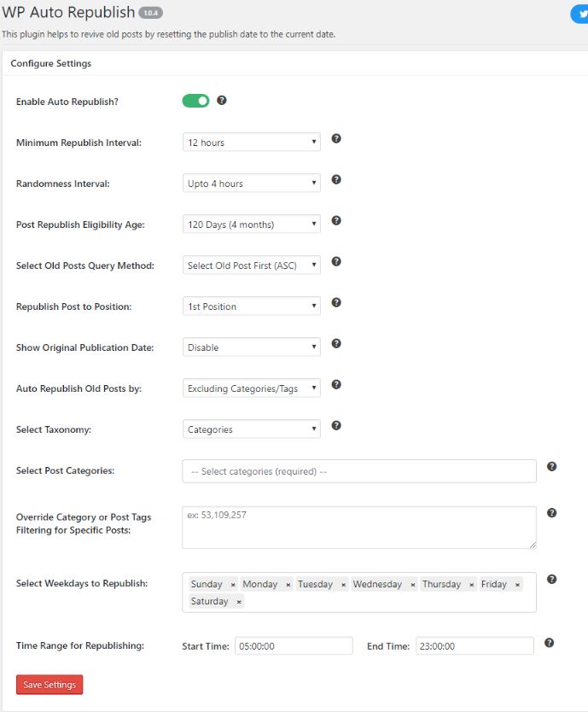Remove Thursday from weekdays list
This screenshot has width=588, height=712.
(472, 585)
